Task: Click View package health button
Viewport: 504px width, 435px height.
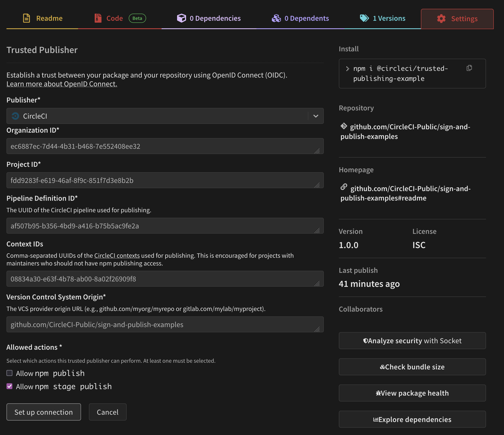Action: [x=412, y=393]
